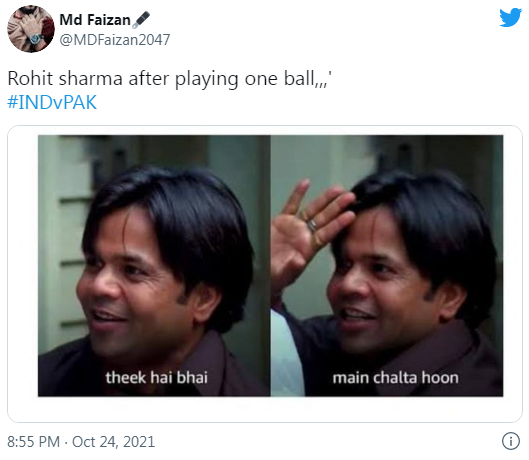Image resolution: width=529 pixels, height=460 pixels.
Task: Click the pen emoji after Md Faizan
Action: 141,20
